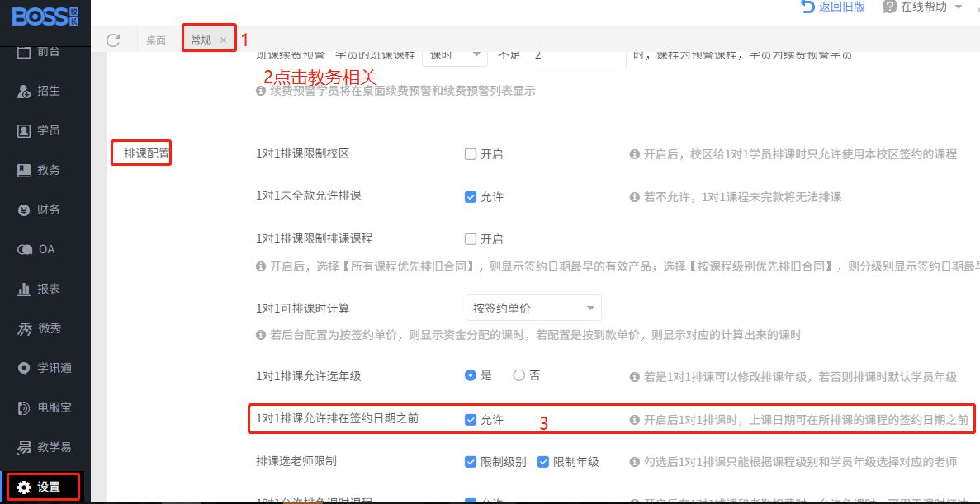This screenshot has height=504, width=980.
Task: Click the 返回旧版 link
Action: click(832, 7)
